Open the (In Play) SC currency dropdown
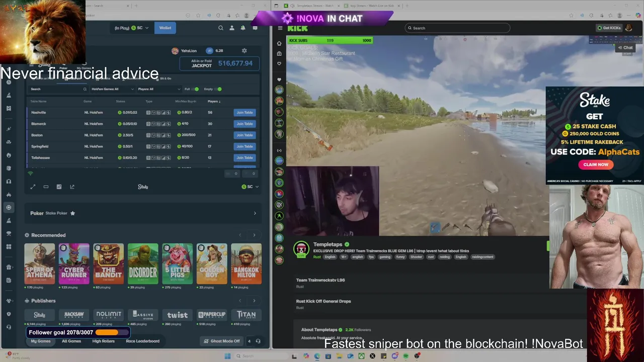 pos(132,28)
